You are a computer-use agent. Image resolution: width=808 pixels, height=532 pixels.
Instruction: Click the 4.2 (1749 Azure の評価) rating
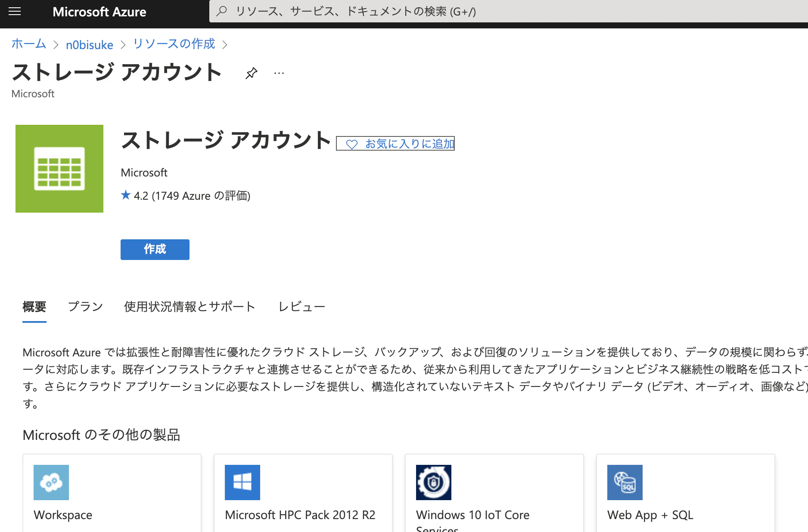192,196
